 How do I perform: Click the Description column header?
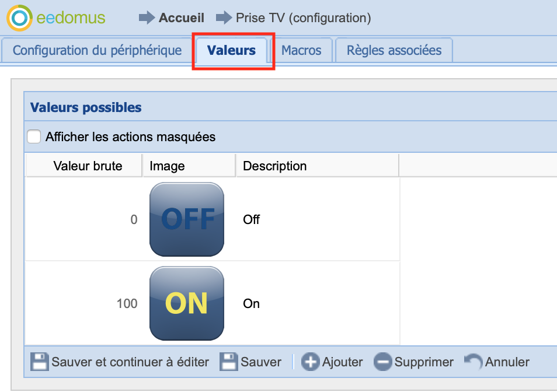point(274,166)
